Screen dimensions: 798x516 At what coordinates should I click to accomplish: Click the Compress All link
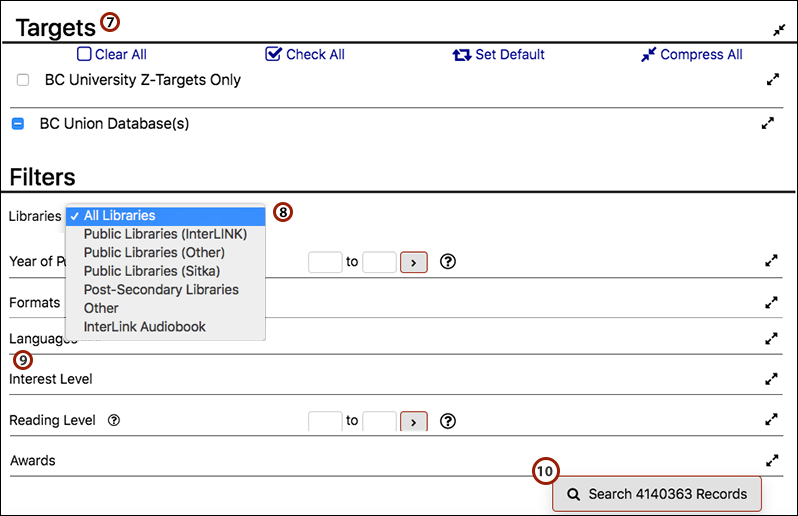coord(692,54)
